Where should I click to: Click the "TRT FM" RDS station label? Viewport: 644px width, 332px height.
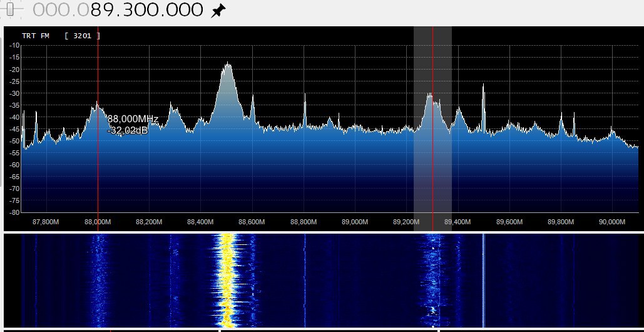[35, 36]
